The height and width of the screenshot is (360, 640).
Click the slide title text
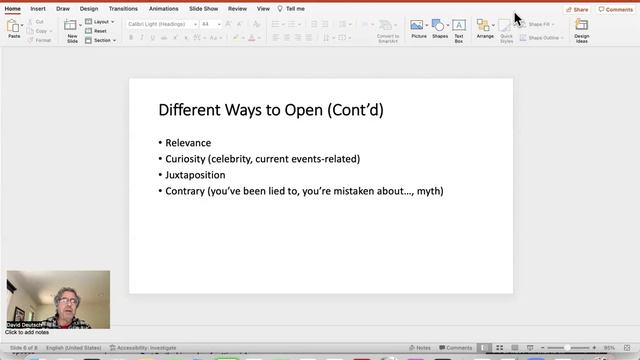[x=271, y=110]
